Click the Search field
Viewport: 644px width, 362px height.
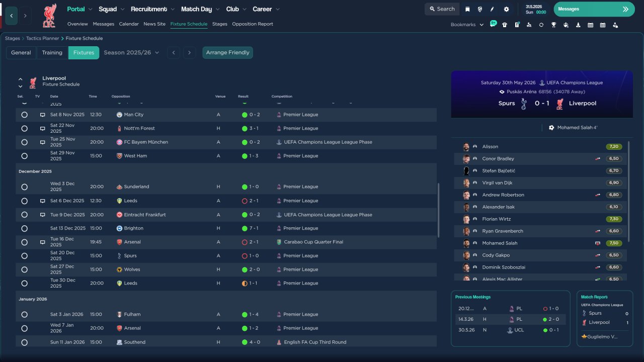[x=442, y=9]
